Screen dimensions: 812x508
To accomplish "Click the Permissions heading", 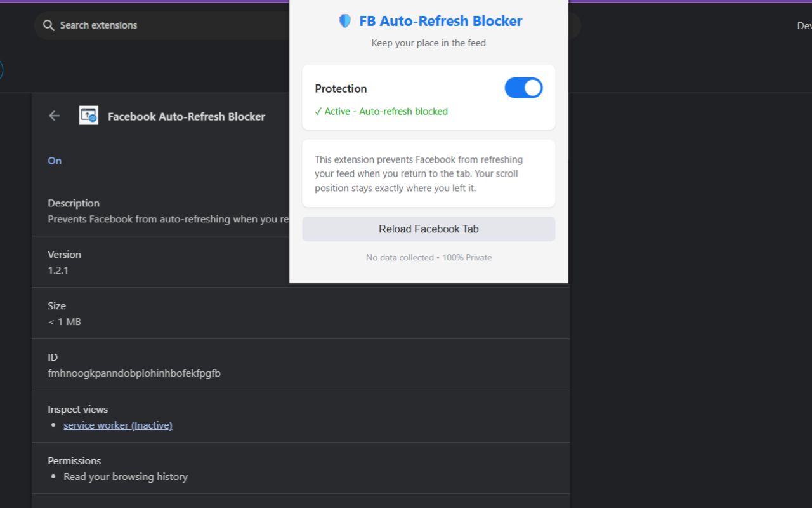I will [74, 461].
